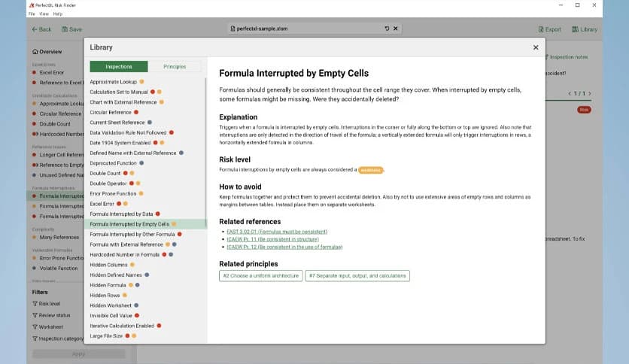Select Excel Error in sidebar
This screenshot has height=364, width=629.
48,72
